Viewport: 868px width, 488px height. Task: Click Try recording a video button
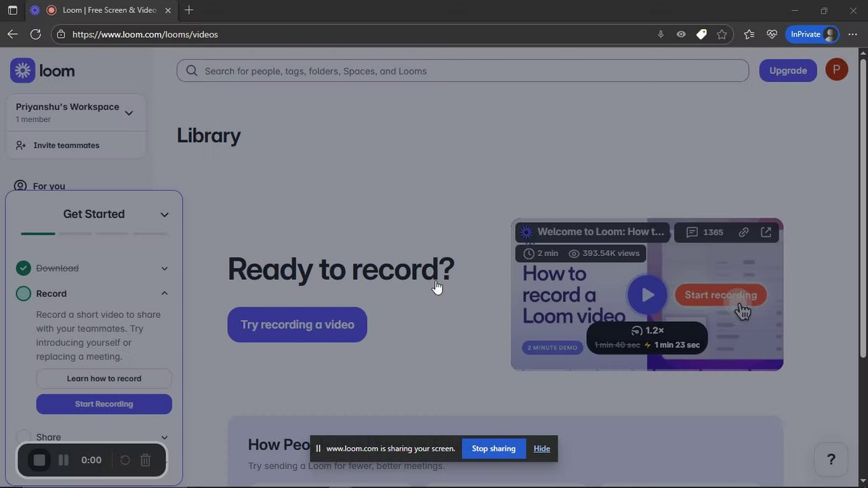297,325
